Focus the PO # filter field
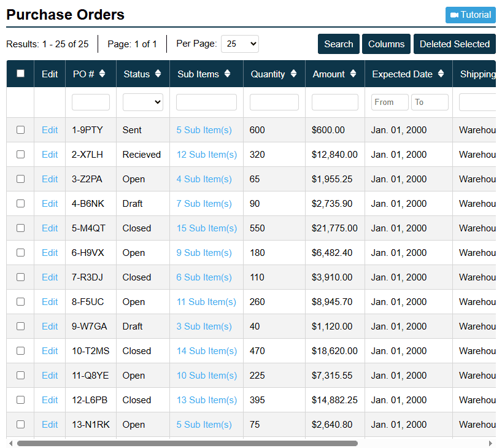This screenshot has height=448, width=502. (x=91, y=102)
